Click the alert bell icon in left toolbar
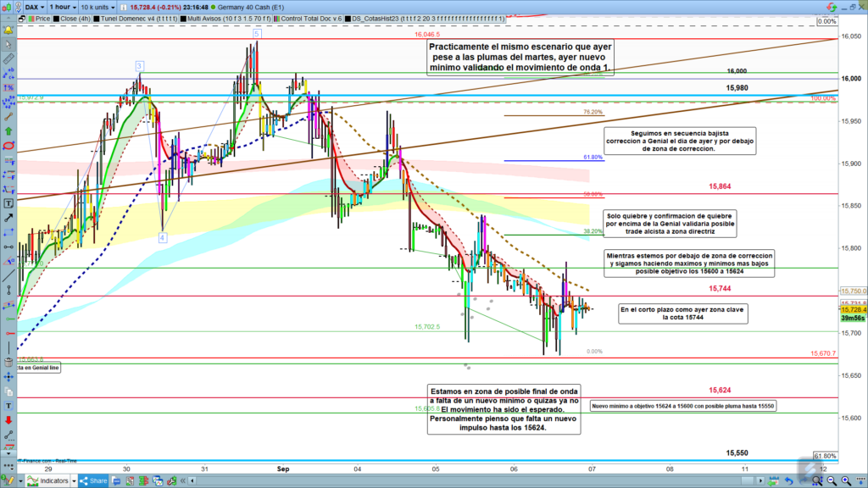 [8, 31]
